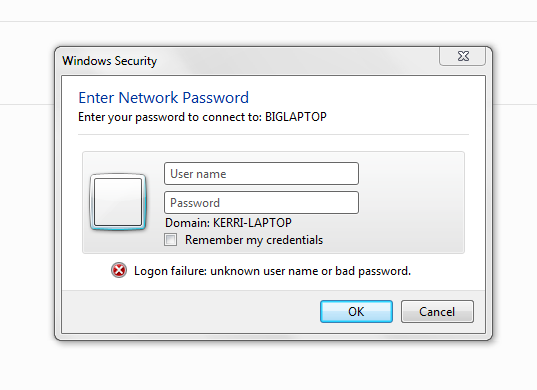The width and height of the screenshot is (537, 390).
Task: Confirm with the OK button
Action: [x=356, y=312]
